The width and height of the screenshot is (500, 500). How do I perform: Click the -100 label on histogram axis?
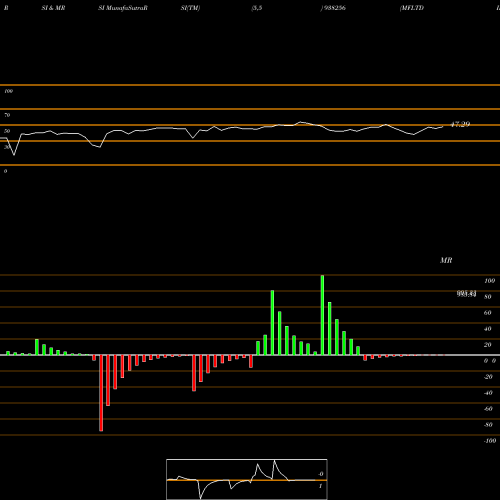tap(490, 441)
